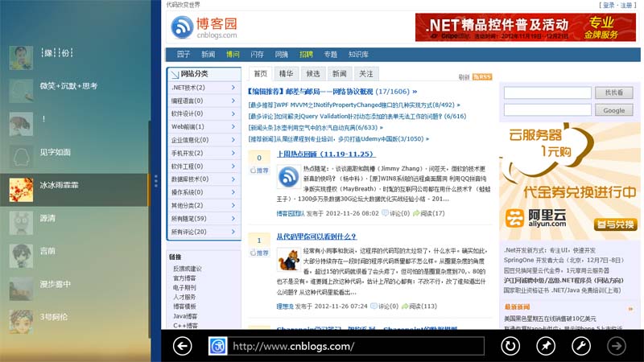Click the Garfield avatar in second post

[x=288, y=259]
